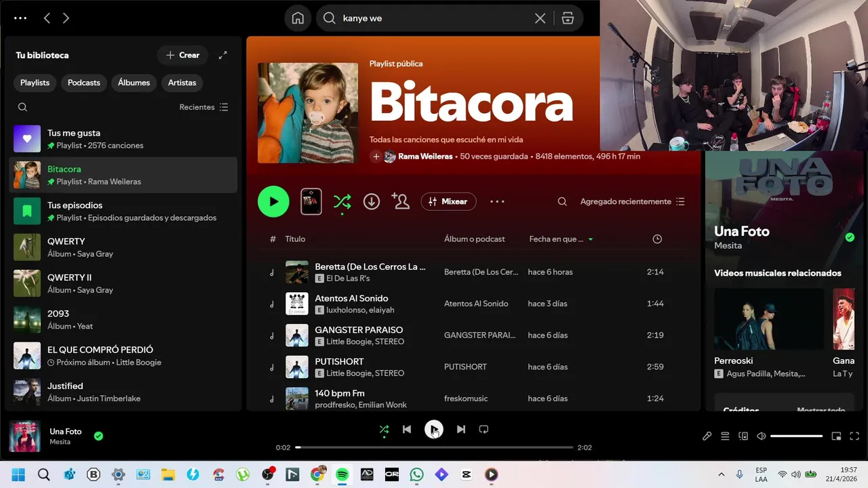Open the Atentos Al Sonido album link

pyautogui.click(x=476, y=304)
